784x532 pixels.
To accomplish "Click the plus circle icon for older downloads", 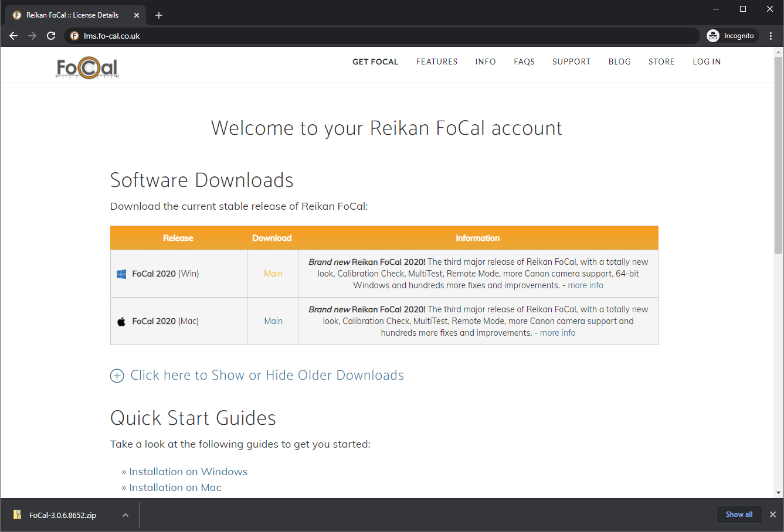I will [x=117, y=376].
